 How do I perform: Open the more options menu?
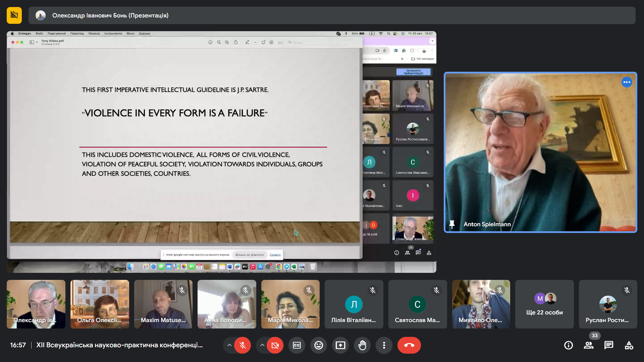[x=384, y=345]
